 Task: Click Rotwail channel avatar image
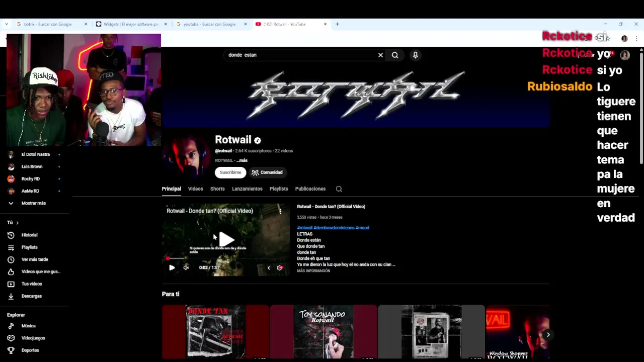(x=186, y=156)
